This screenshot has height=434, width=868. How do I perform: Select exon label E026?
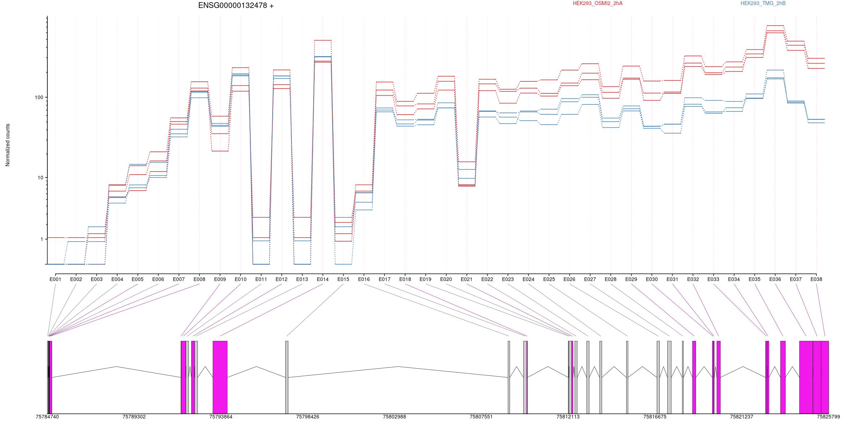pos(570,280)
